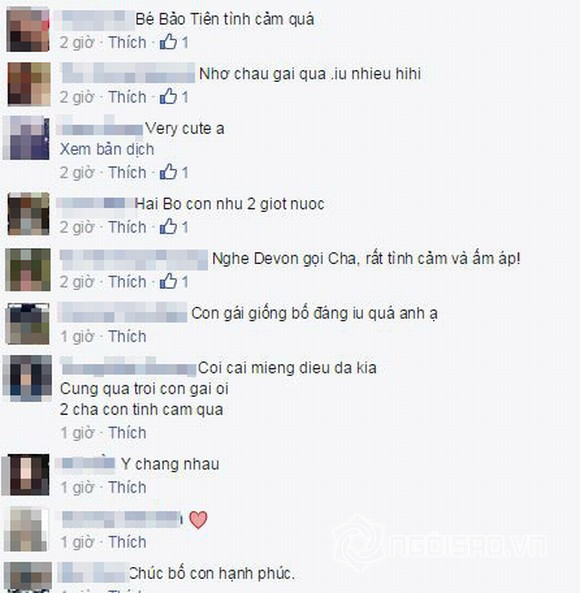Viewport: 580px width, 593px height.
Task: Click thumbs-up icon on Nhơ chau gai comment
Action: pos(168,96)
